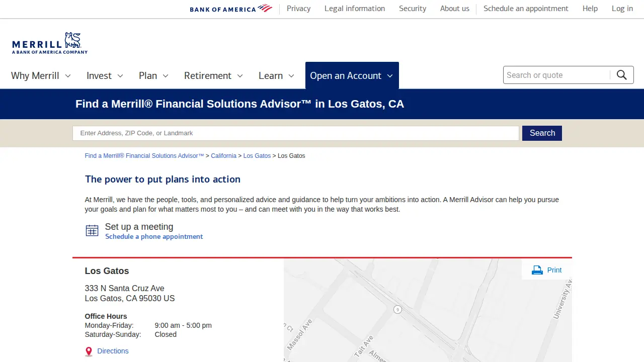Open the Directions link
This screenshot has width=644, height=362.
click(x=113, y=351)
